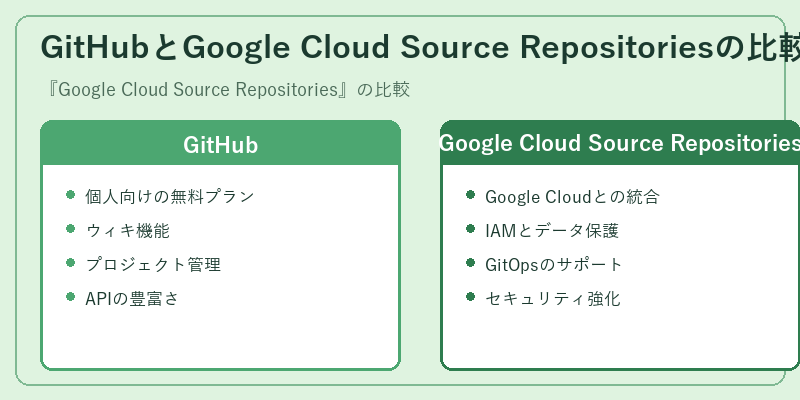Click the item Google Cloudとの統合

point(572,196)
